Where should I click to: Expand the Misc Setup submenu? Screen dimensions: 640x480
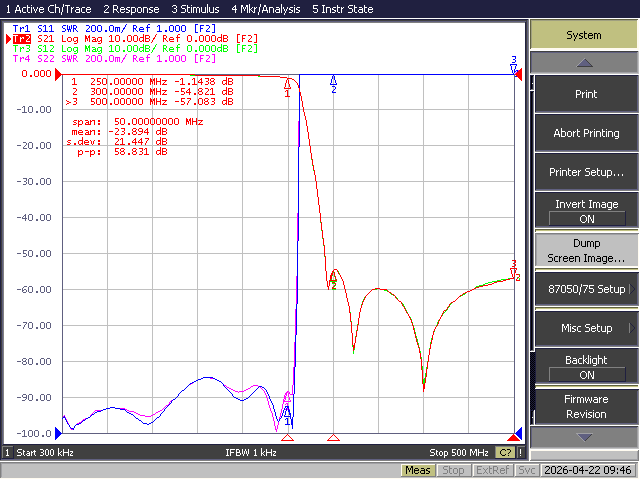pos(587,328)
